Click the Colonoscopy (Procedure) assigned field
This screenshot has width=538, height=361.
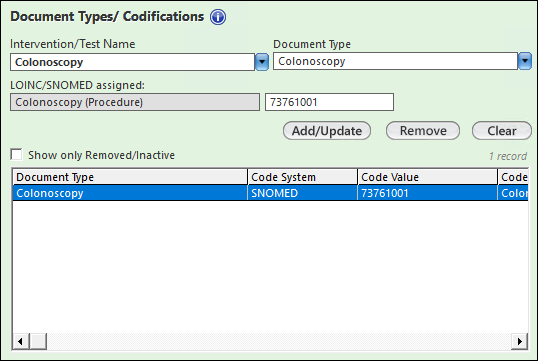tap(135, 102)
